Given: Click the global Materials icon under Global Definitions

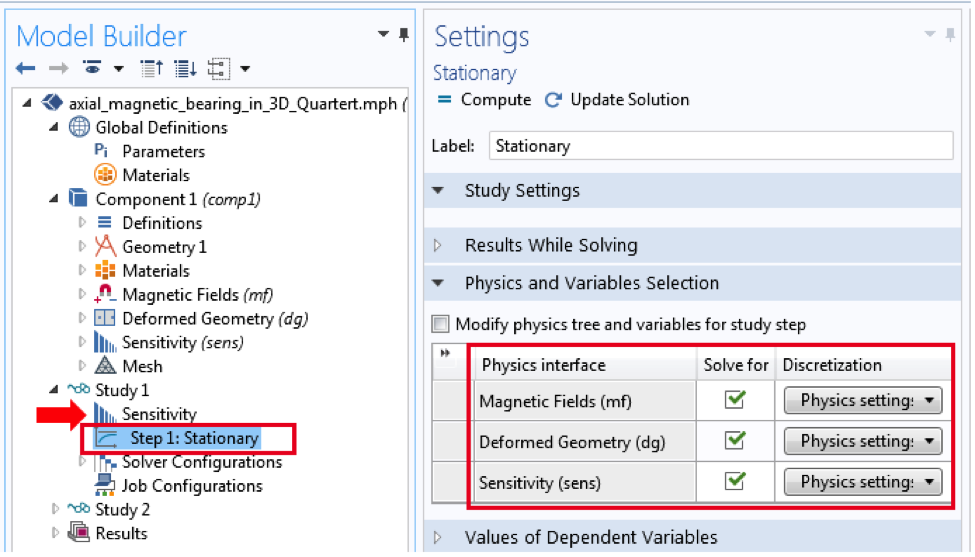Looking at the screenshot, I should (105, 175).
